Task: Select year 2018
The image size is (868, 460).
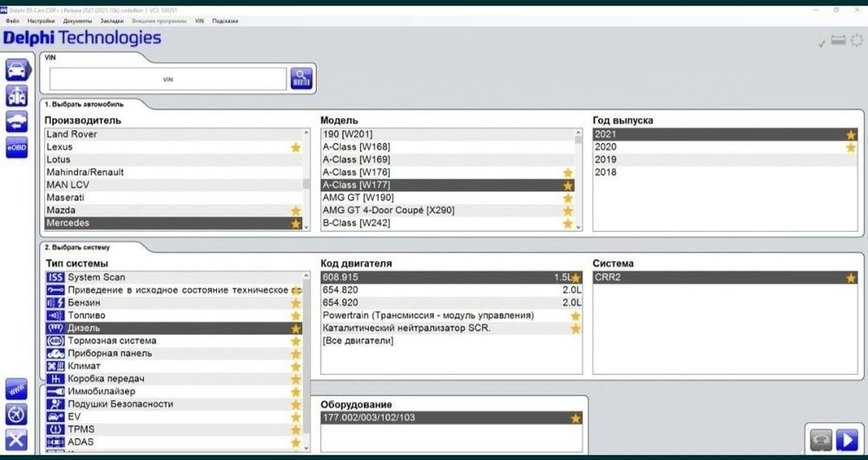Action: [x=725, y=172]
